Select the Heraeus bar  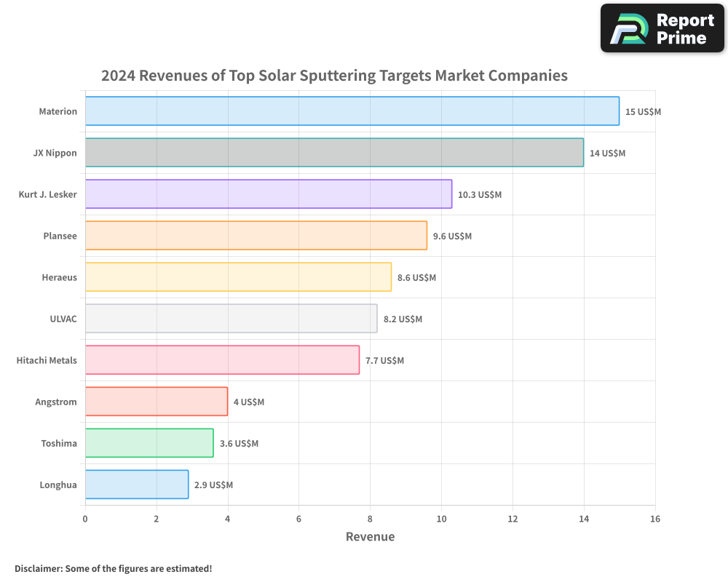240,277
